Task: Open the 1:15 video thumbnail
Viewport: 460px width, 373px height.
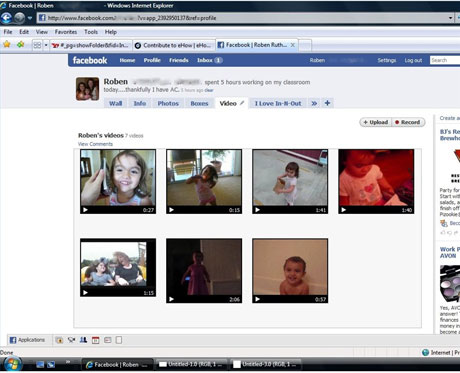Action: [x=118, y=267]
